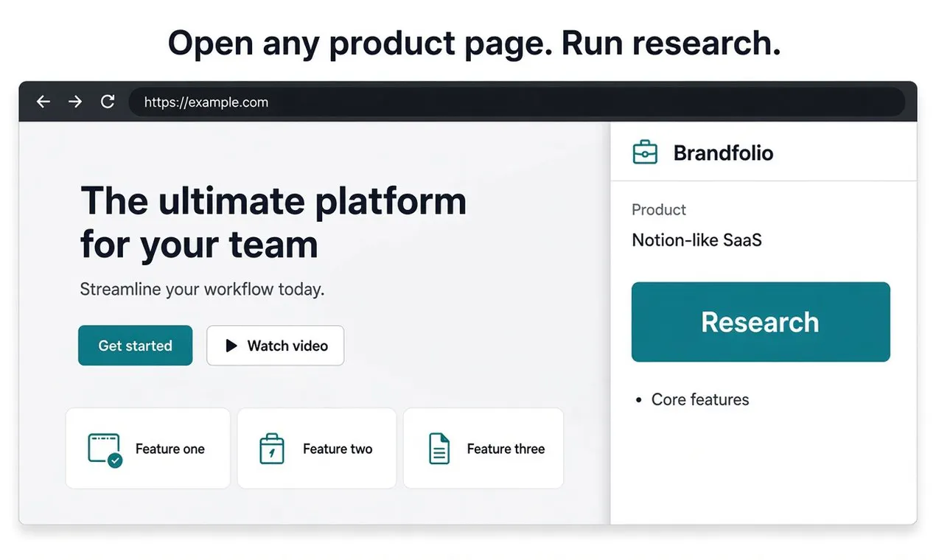The image size is (936, 560).
Task: Select the Feature one card label
Action: 170,449
